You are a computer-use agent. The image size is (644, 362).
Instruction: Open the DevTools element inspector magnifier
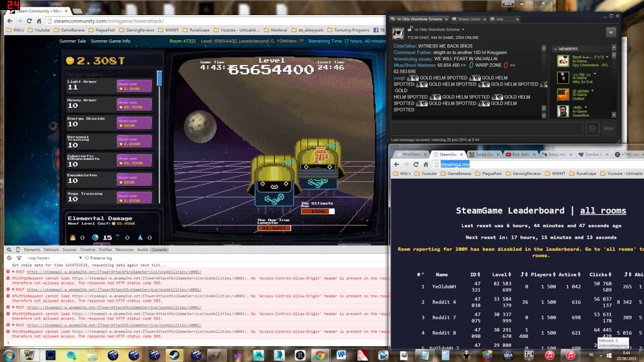(x=9, y=249)
